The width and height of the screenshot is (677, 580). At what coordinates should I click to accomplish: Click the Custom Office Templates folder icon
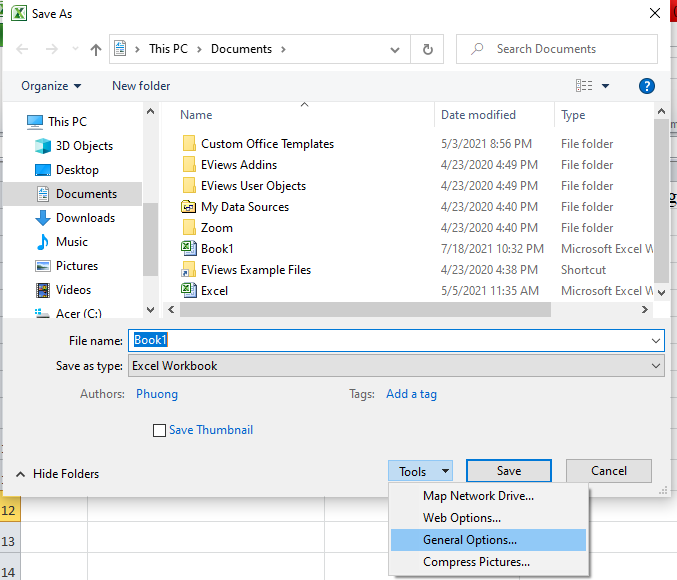pos(189,143)
